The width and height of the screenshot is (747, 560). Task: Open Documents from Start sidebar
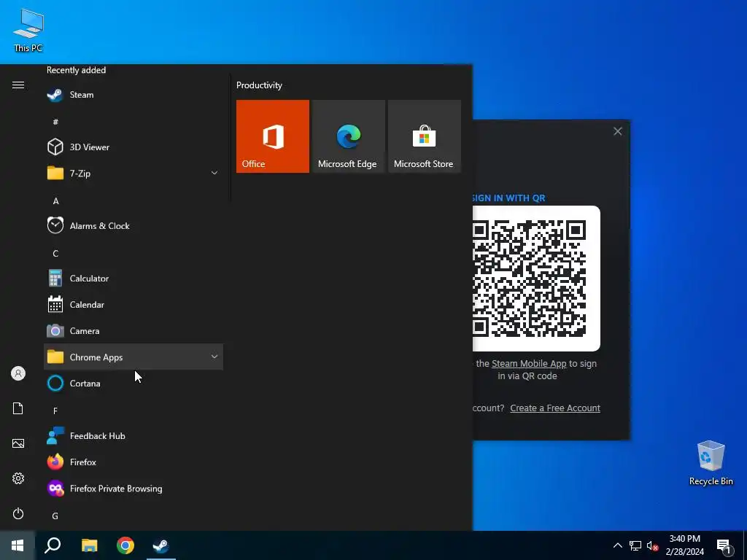click(18, 408)
